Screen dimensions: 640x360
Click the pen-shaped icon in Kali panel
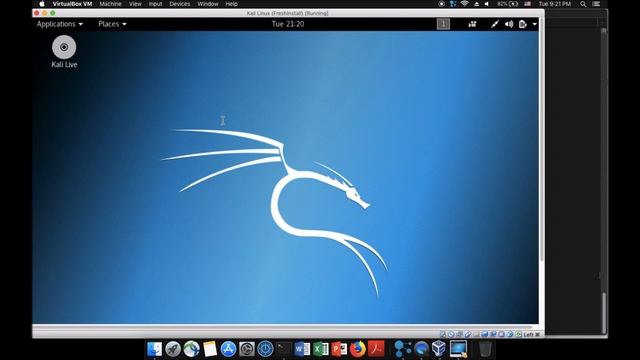point(495,24)
